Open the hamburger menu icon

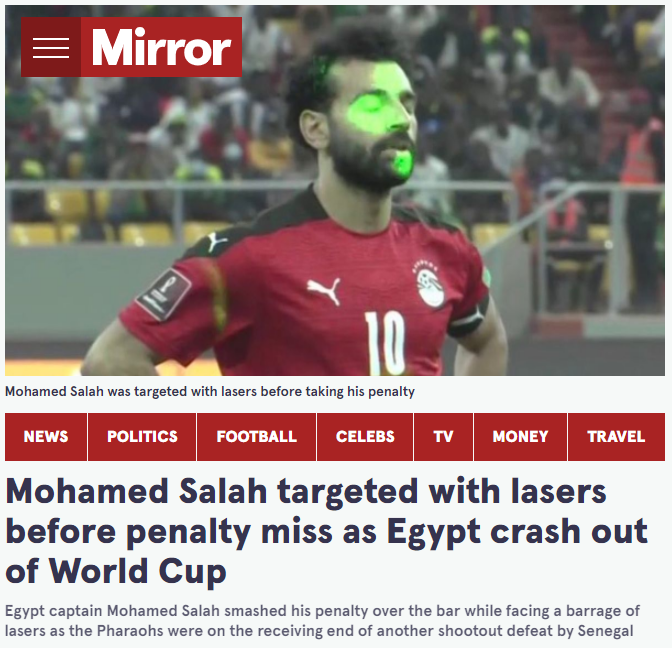(x=51, y=47)
